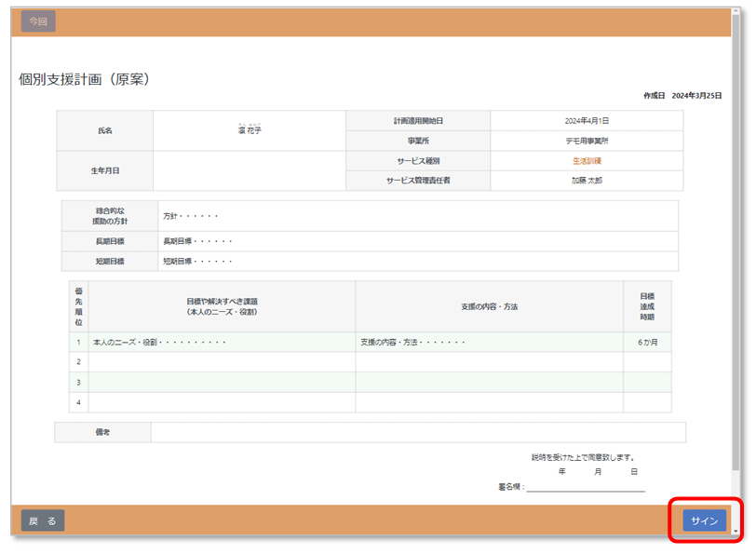Click the 今回 button at top
This screenshot has width=756, height=554.
38,21
